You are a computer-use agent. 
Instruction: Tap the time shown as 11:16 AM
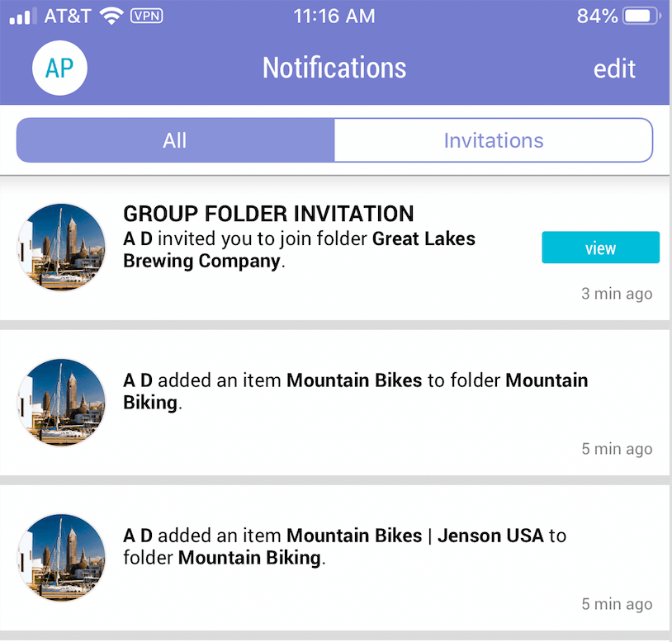334,15
